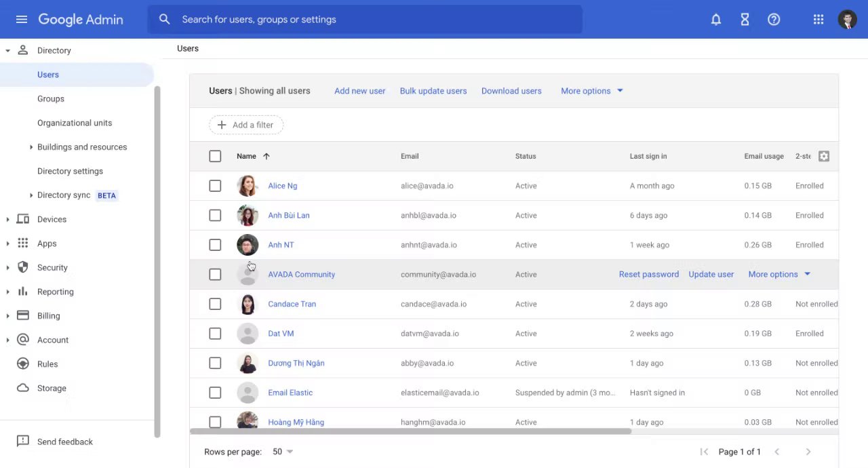Viewport: 868px width, 468px height.
Task: Open Storage in the sidebar
Action: coord(52,388)
